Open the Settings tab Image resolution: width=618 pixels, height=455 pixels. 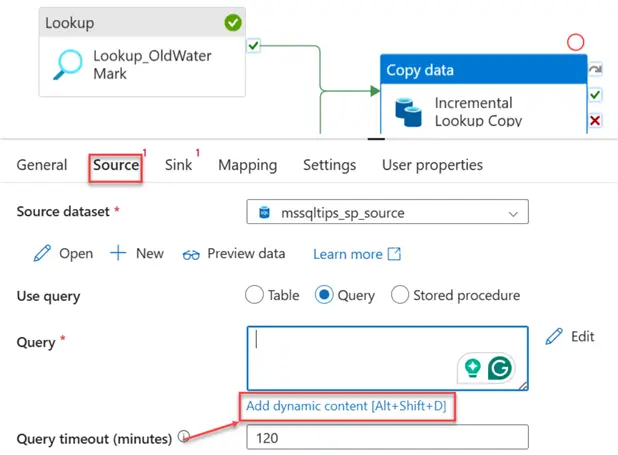[x=329, y=165]
